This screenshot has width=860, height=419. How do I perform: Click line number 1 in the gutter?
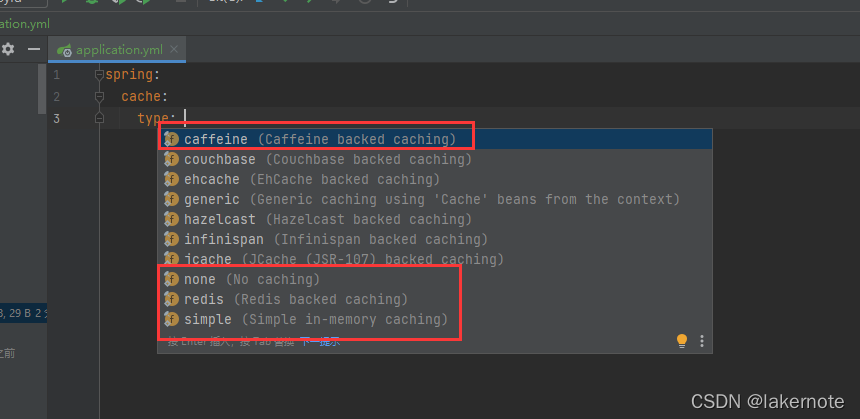click(56, 75)
